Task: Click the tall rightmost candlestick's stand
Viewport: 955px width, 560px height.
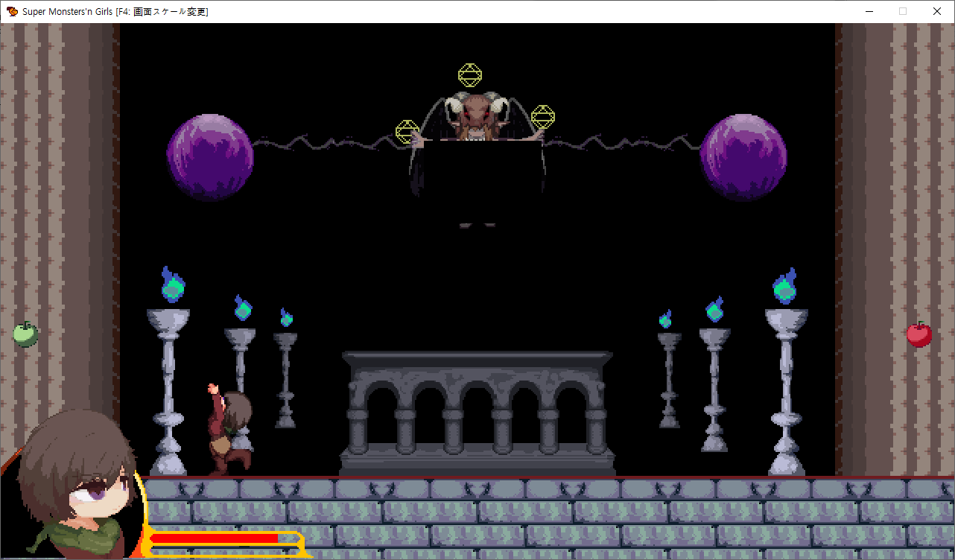Action: pos(787,392)
